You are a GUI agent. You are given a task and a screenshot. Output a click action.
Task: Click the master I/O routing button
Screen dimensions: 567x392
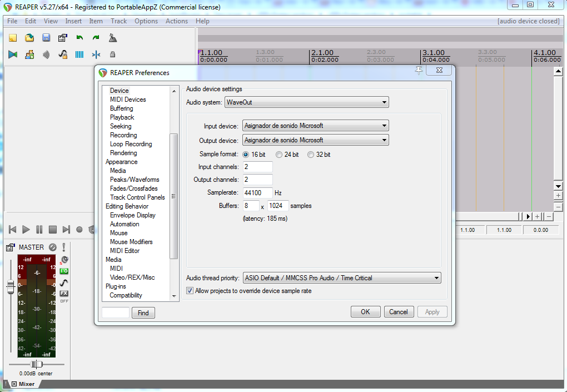(x=64, y=271)
